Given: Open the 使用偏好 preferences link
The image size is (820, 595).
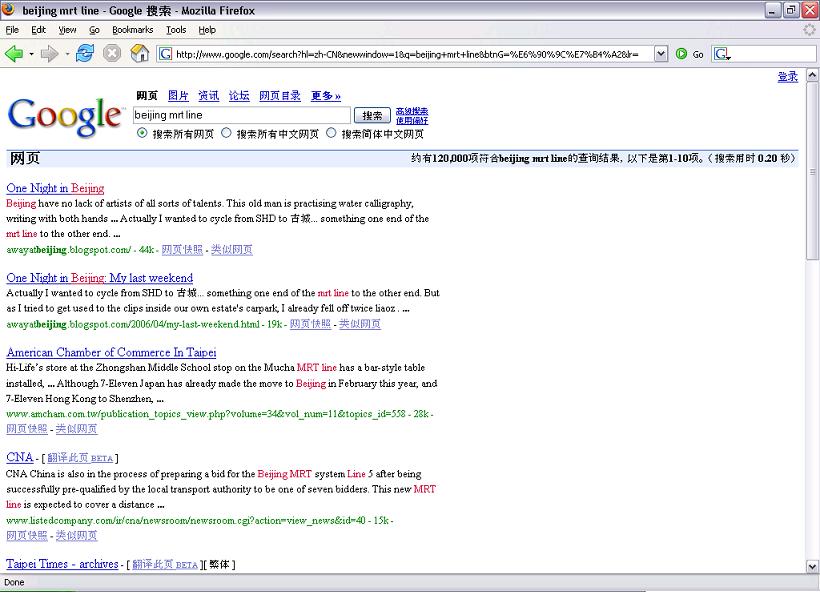Looking at the screenshot, I should [412, 120].
